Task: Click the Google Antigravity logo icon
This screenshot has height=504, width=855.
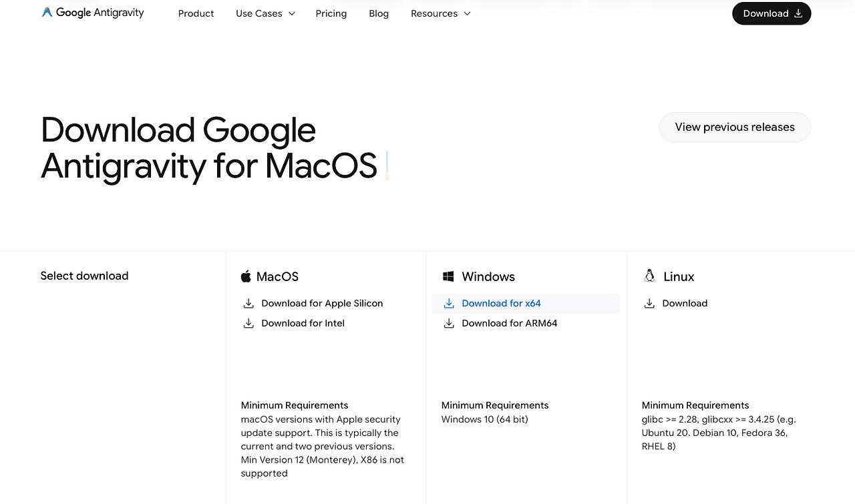Action: 47,13
